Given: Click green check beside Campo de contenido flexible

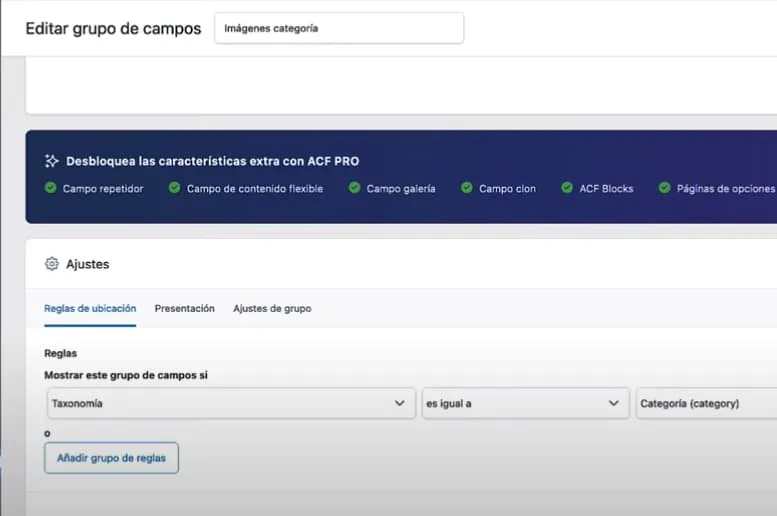Looking at the screenshot, I should (x=174, y=188).
